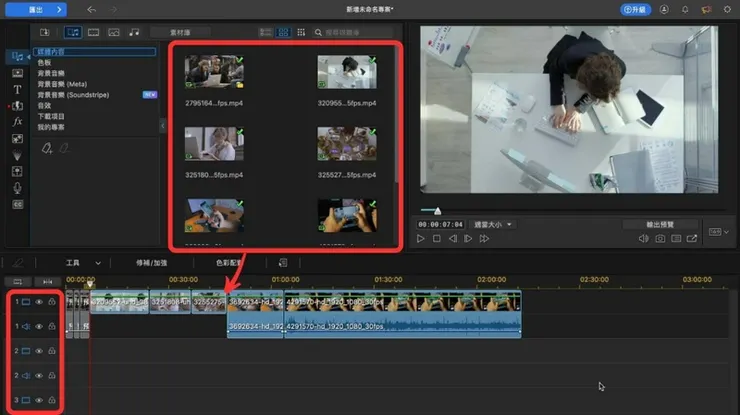Open the preview size dropdown
740x415 pixels.
[493, 225]
